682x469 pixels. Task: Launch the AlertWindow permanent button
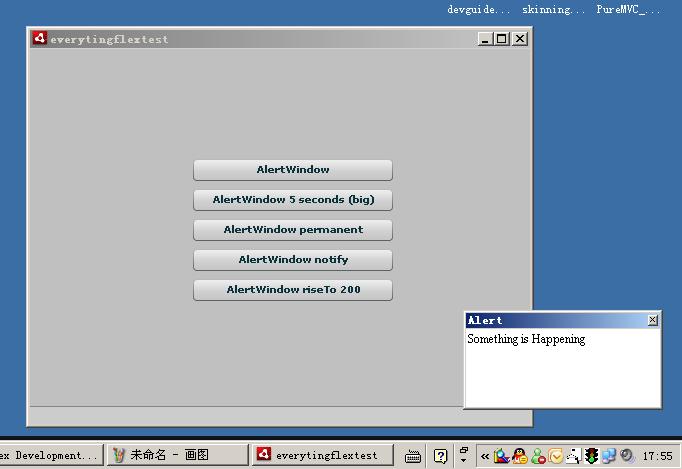click(293, 230)
